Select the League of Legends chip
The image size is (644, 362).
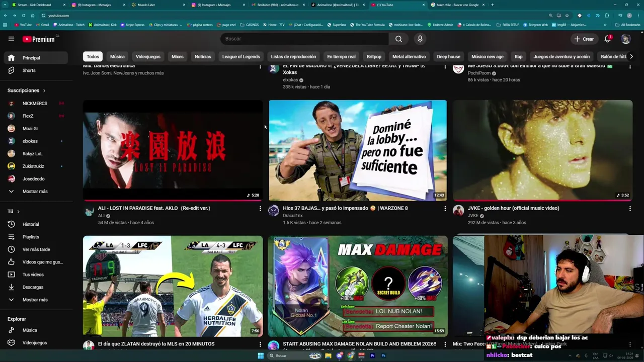[x=241, y=57]
